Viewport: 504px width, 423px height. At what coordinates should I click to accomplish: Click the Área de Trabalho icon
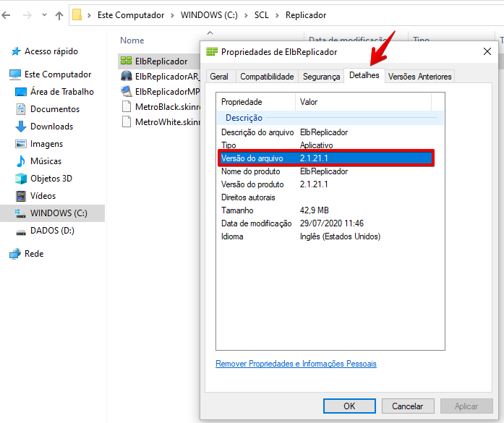[x=21, y=92]
